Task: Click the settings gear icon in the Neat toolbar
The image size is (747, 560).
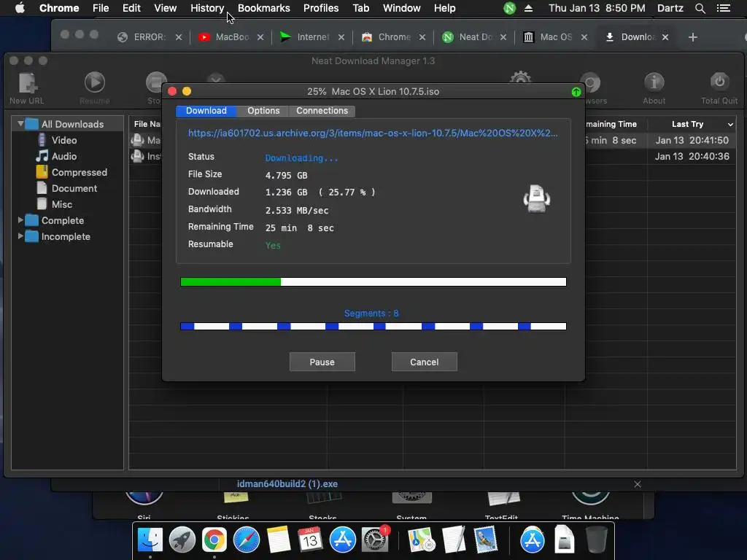Action: coord(520,77)
